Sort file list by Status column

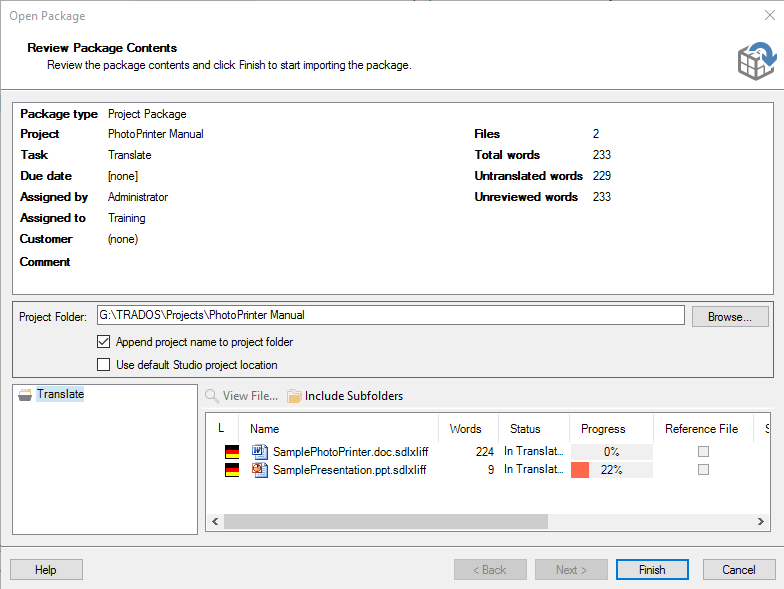(534, 429)
